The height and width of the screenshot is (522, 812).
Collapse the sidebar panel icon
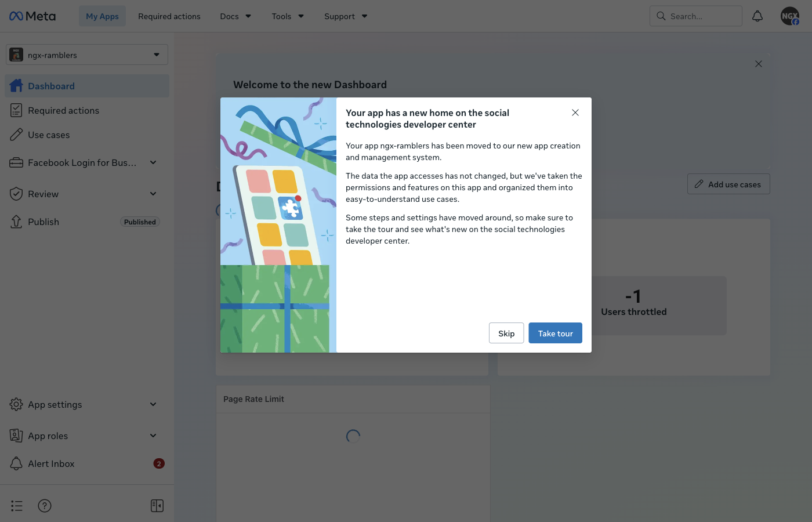tap(157, 506)
